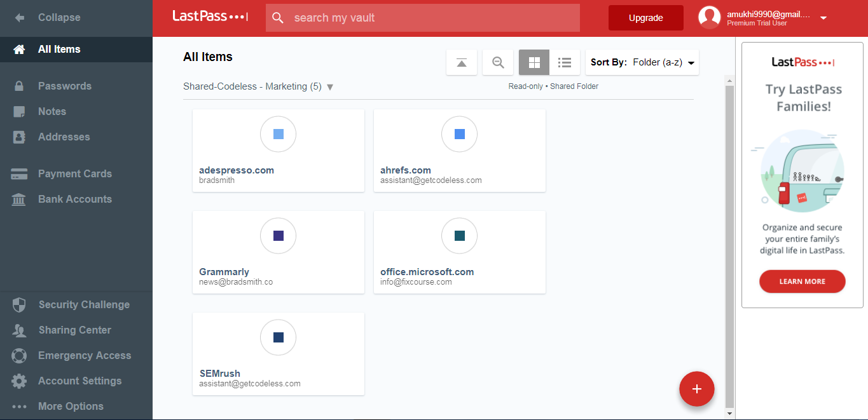
Task: Open the account menu dropdown arrow
Action: click(x=823, y=18)
